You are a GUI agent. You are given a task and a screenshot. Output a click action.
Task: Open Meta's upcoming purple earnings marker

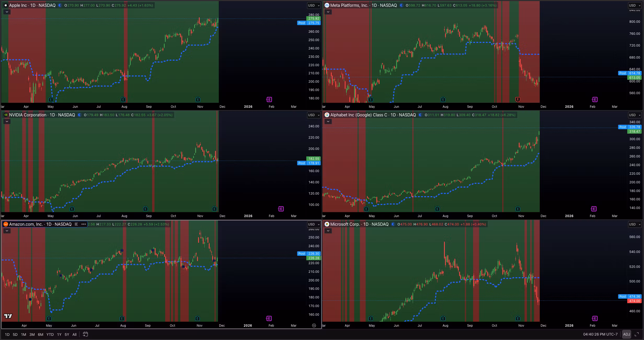[x=595, y=99]
